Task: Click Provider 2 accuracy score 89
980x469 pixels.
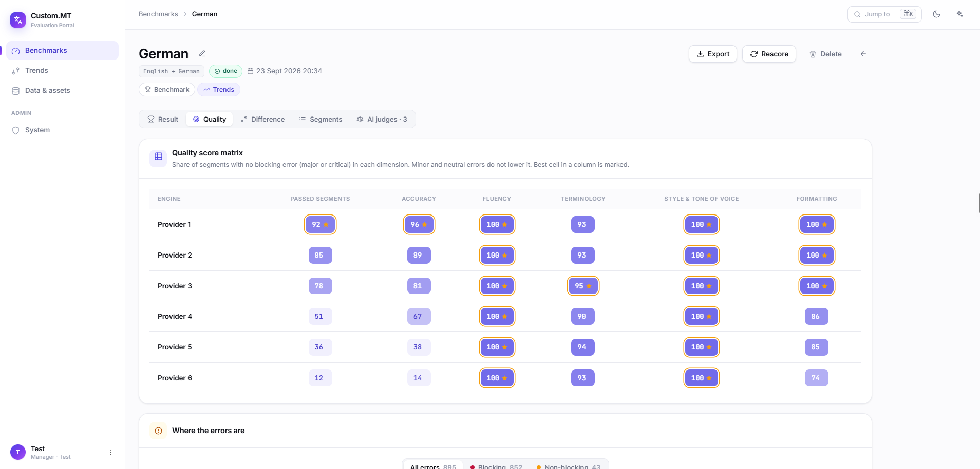Action: coord(419,256)
